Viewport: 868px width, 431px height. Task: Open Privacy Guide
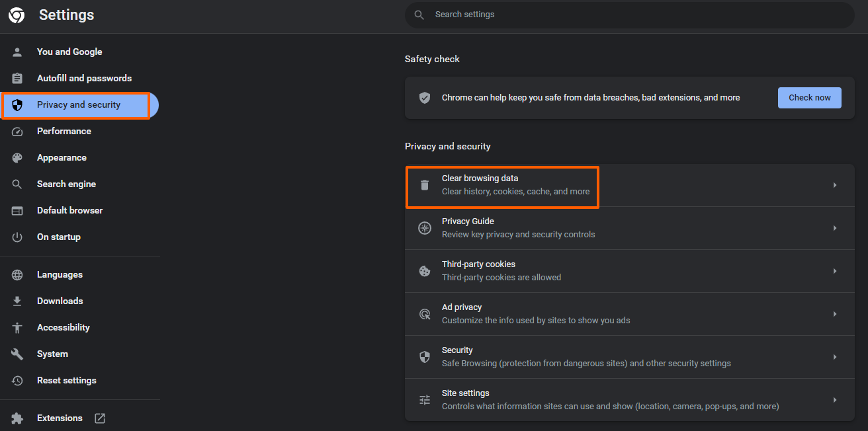coord(630,228)
